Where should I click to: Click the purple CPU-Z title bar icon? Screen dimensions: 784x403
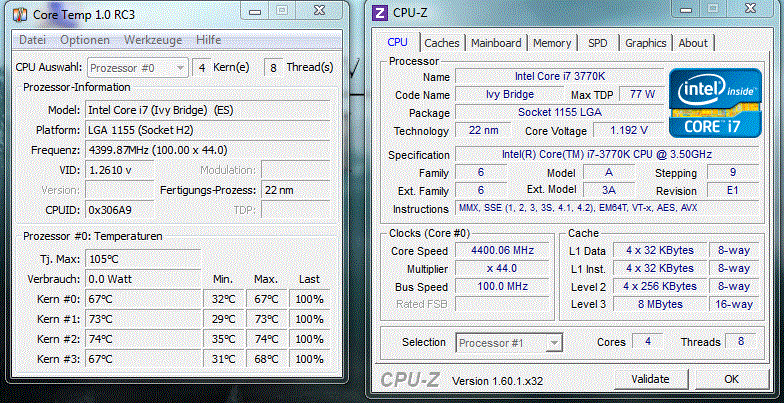(x=380, y=13)
